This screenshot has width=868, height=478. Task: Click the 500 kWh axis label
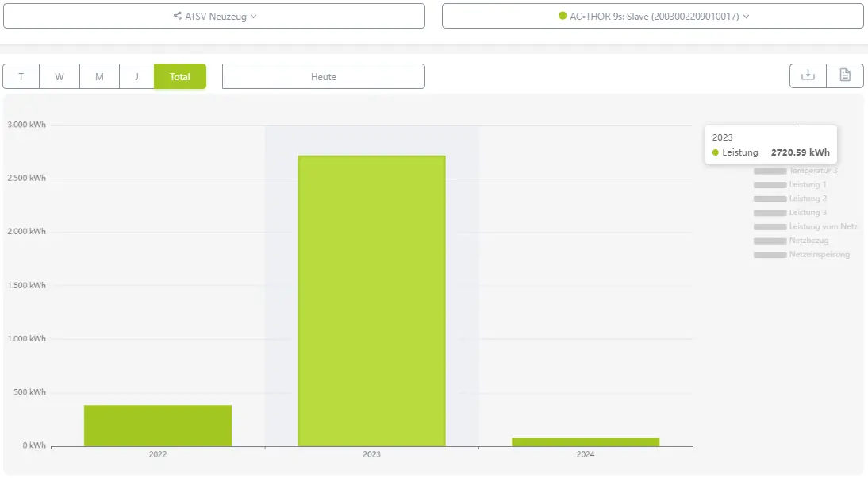(30, 391)
